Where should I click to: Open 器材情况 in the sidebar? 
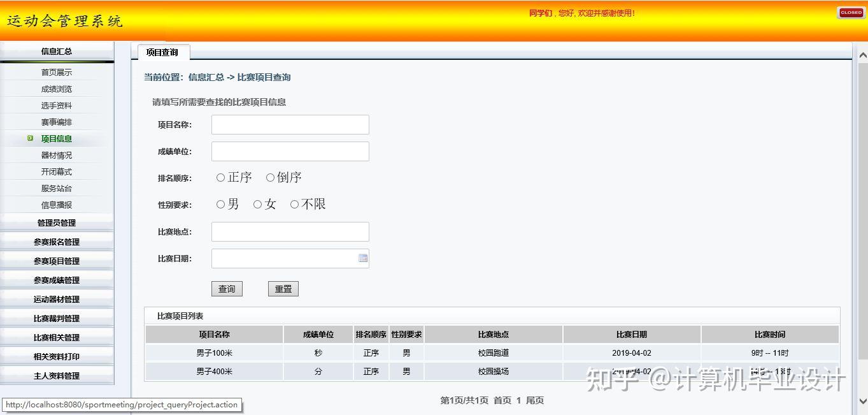tap(57, 155)
